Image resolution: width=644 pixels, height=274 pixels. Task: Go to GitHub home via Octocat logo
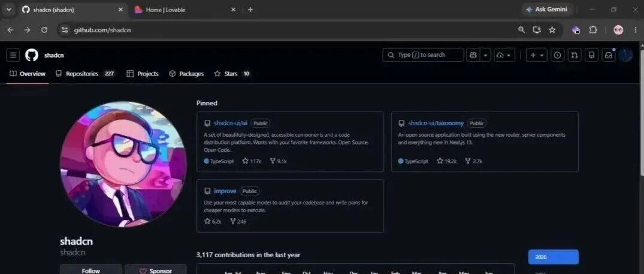click(32, 55)
